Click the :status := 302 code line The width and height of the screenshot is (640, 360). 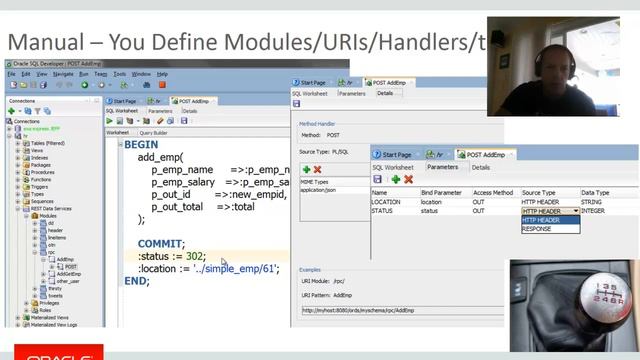click(172, 256)
